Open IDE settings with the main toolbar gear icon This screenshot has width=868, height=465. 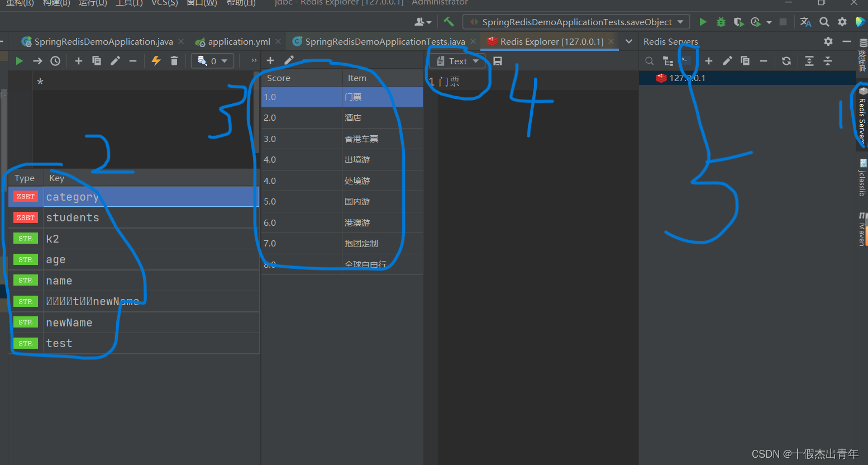click(842, 22)
